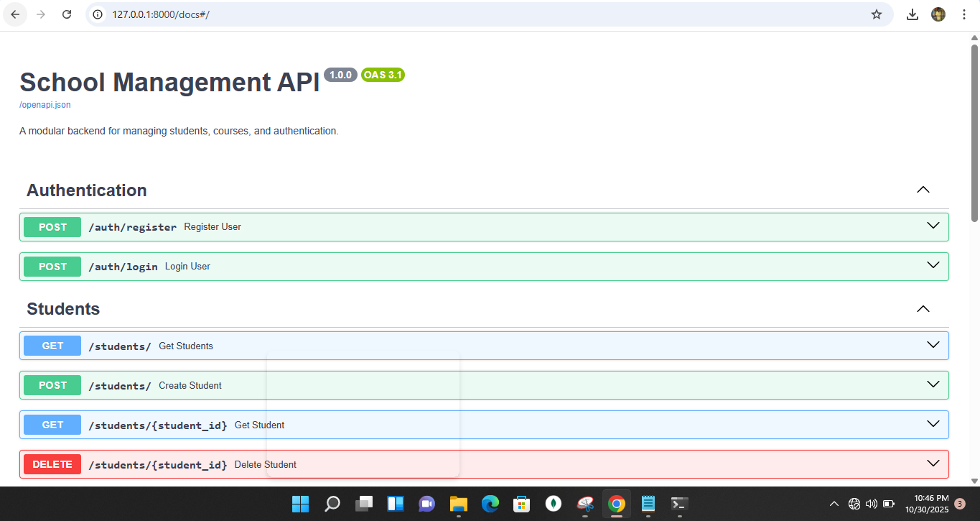Click the POST badge on /auth/login

pos(52,266)
